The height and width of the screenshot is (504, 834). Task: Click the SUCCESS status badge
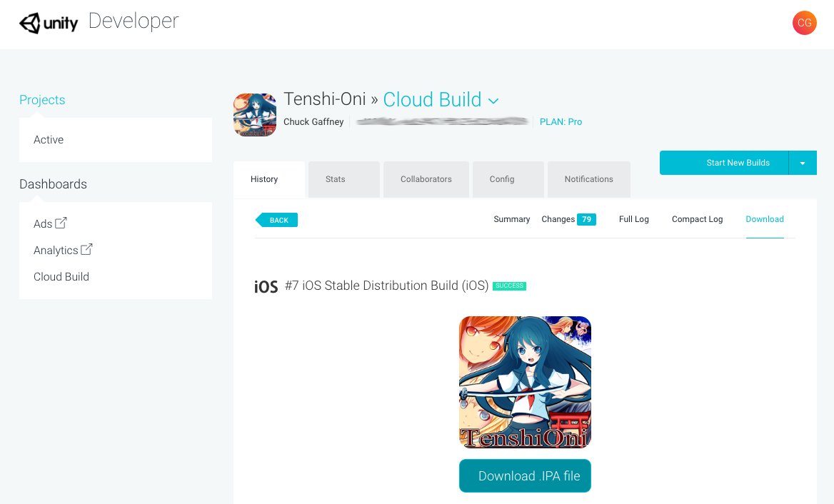click(509, 286)
